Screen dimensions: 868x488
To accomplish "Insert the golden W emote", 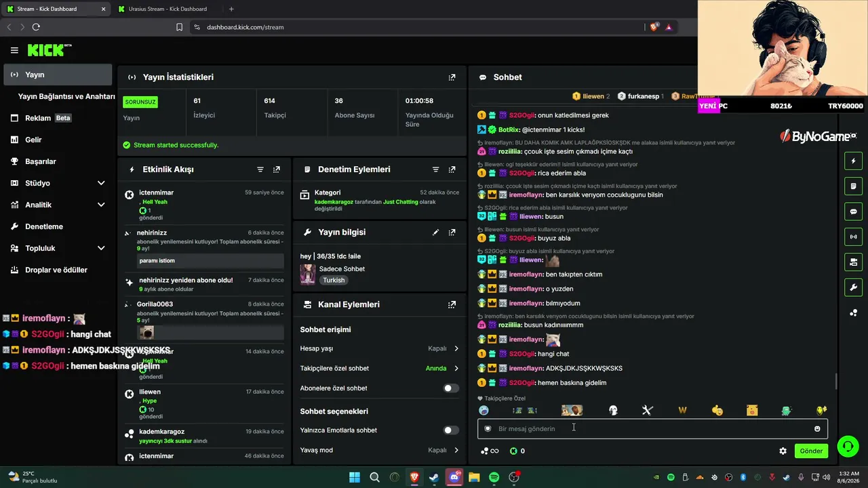I will (x=682, y=410).
